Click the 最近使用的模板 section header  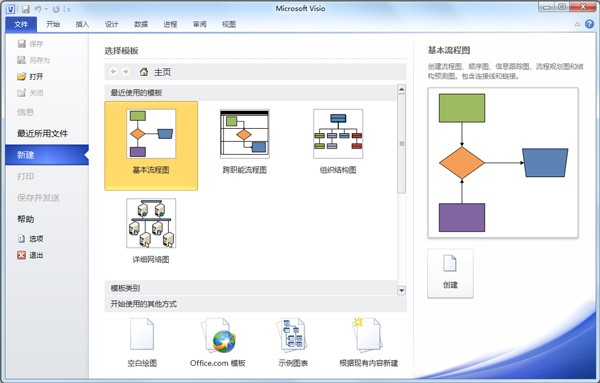point(251,93)
